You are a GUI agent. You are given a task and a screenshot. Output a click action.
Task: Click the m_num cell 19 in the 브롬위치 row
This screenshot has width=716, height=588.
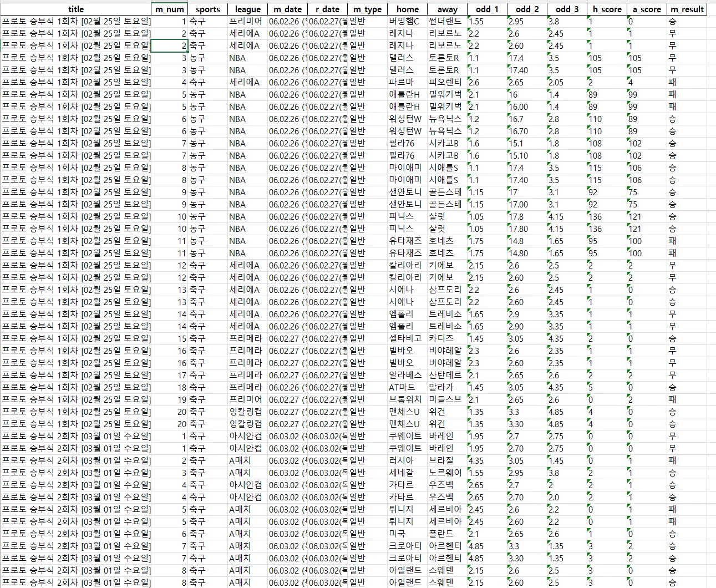point(170,399)
